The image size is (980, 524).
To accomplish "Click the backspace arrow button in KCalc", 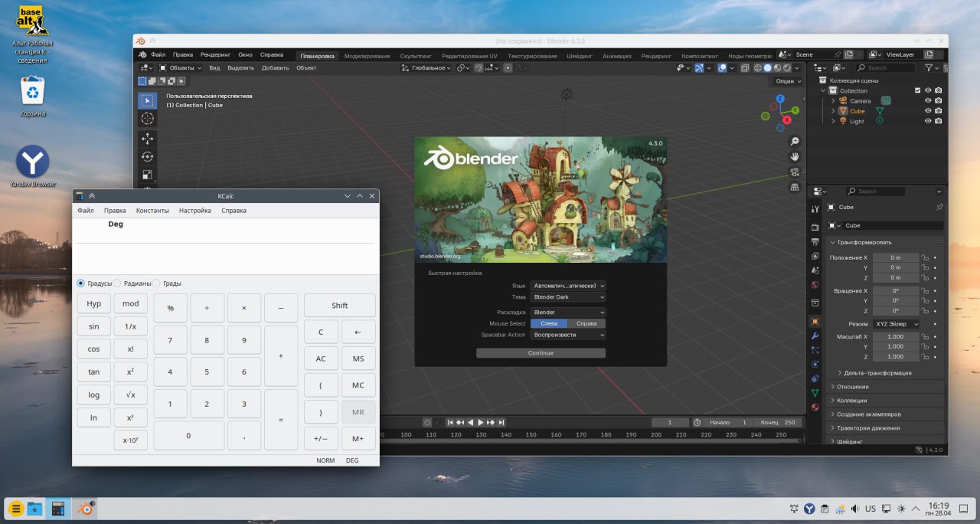I will (358, 332).
